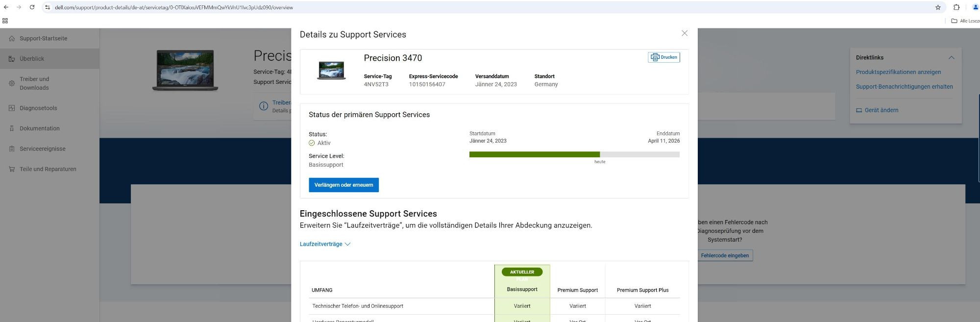This screenshot has width=980, height=322.
Task: Click the Diagnosetools chart icon
Action: [12, 108]
